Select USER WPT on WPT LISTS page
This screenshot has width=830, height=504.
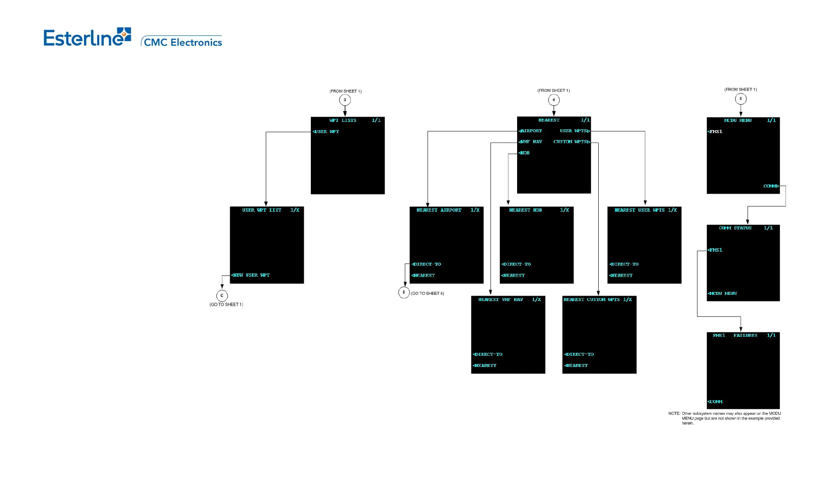(326, 132)
